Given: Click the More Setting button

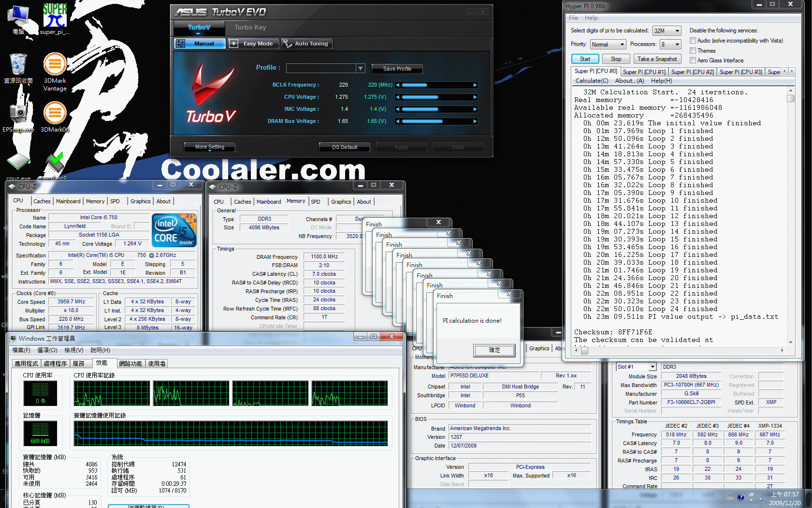Looking at the screenshot, I should [210, 147].
